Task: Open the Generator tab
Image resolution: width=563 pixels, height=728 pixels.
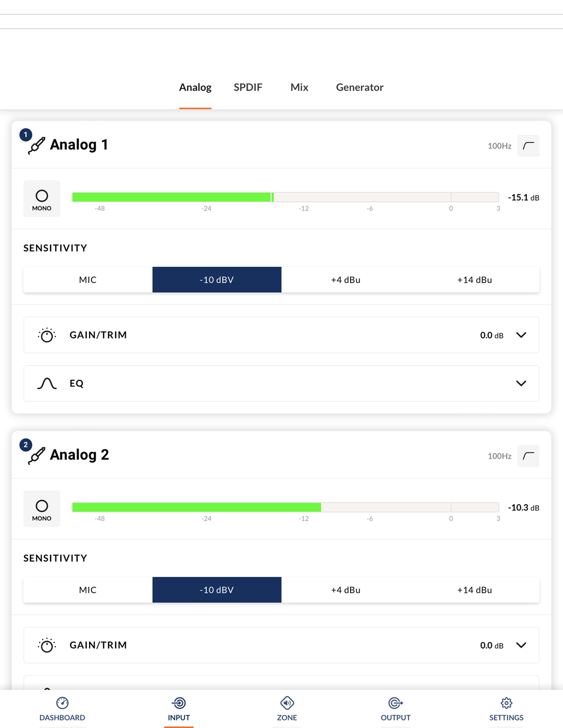Action: pos(360,88)
